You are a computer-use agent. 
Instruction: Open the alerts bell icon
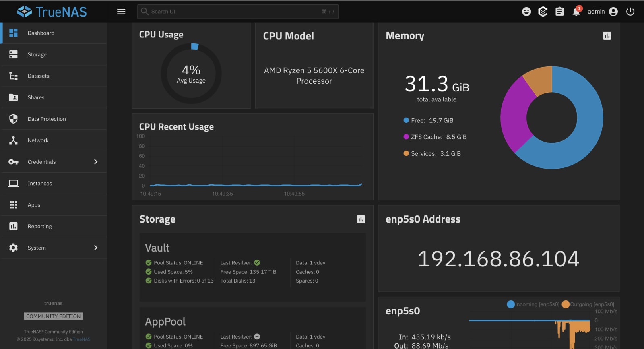(x=576, y=12)
